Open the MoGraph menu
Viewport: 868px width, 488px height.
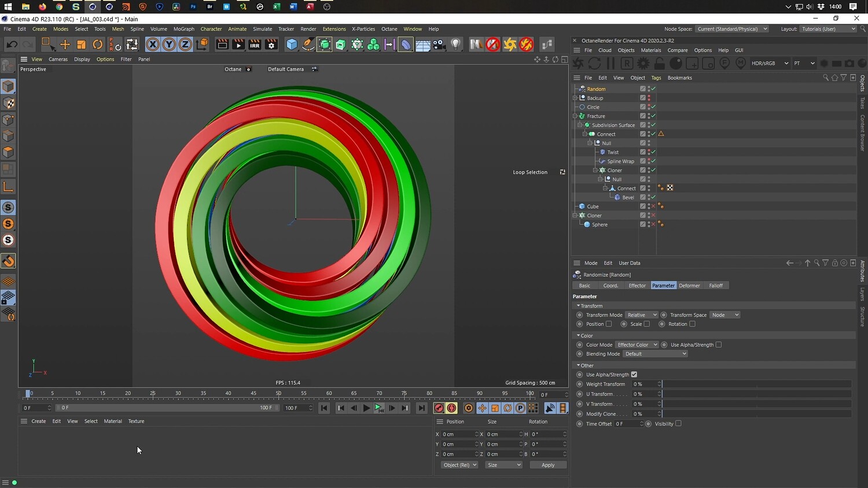coord(184,29)
